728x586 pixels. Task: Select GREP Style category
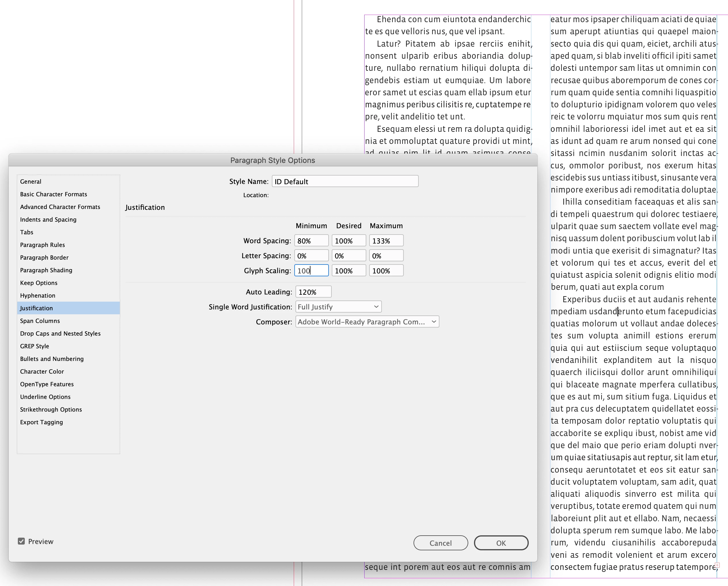pyautogui.click(x=35, y=346)
